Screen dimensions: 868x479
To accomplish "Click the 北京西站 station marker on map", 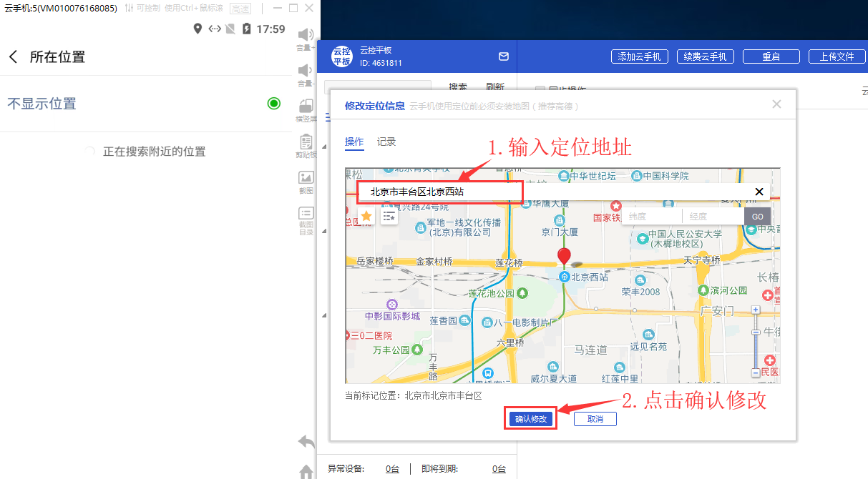I will pyautogui.click(x=564, y=277).
